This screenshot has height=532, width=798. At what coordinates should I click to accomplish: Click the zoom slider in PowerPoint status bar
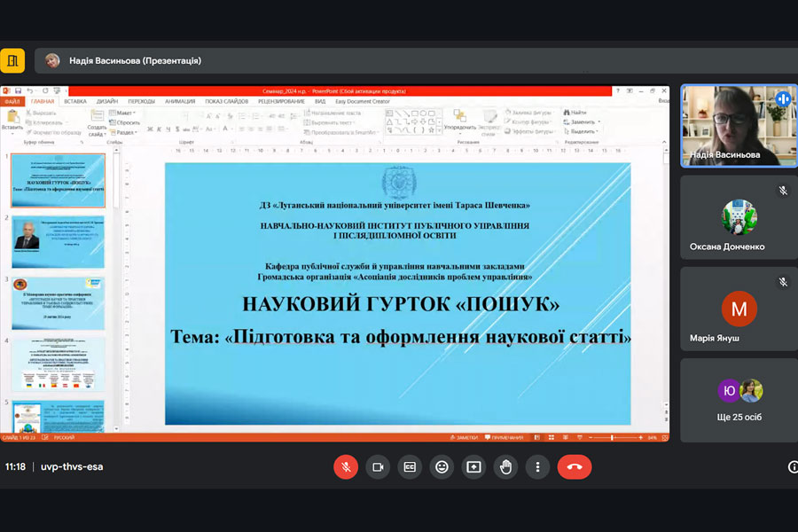[x=614, y=437]
